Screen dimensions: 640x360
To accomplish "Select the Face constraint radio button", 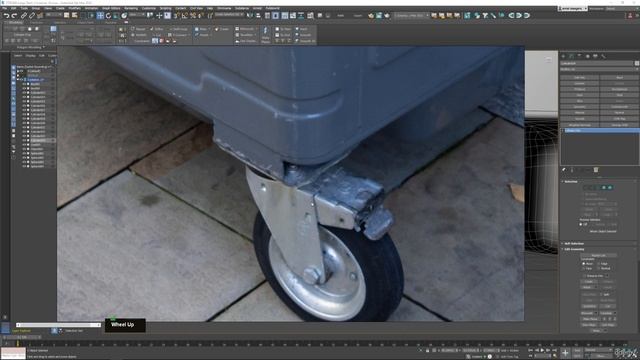I will [584, 269].
